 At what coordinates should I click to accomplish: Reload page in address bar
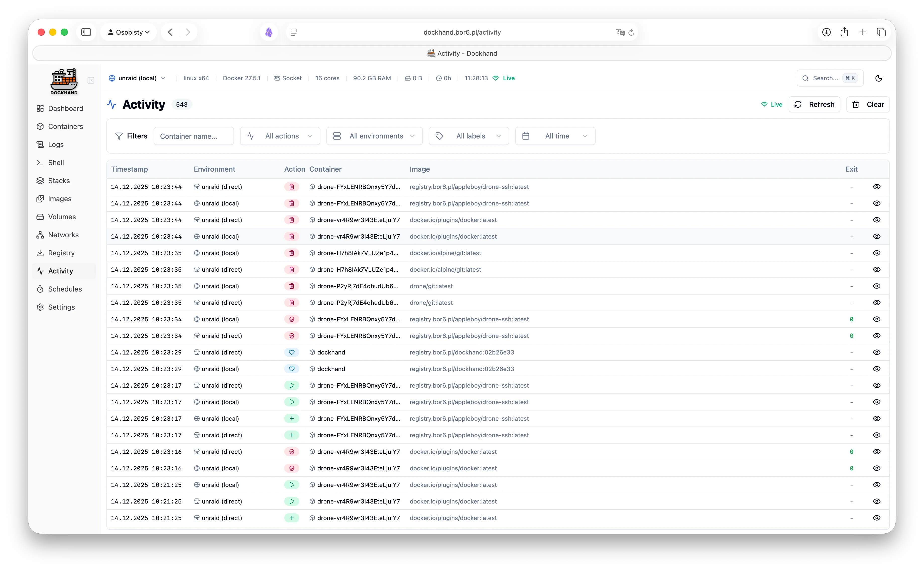pyautogui.click(x=631, y=32)
